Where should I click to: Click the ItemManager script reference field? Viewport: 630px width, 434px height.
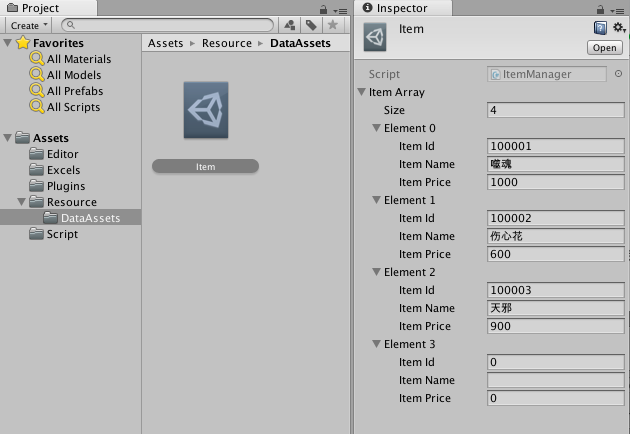click(547, 74)
